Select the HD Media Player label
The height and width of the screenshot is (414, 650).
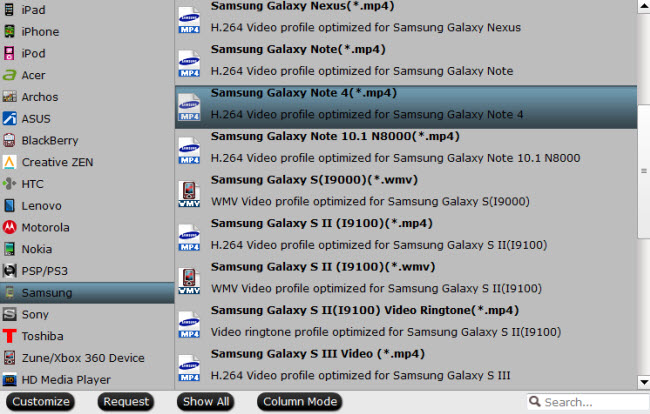coord(66,380)
